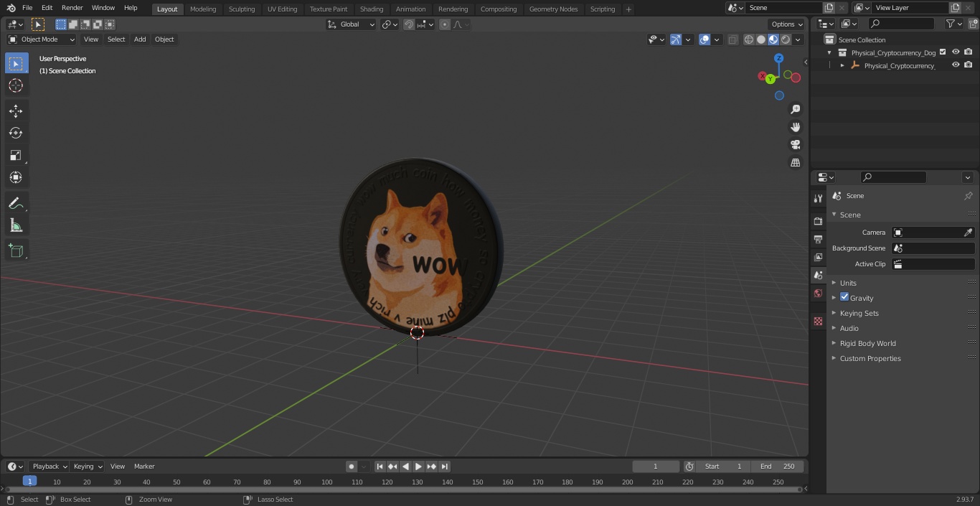Click the Background Scene field

(933, 248)
